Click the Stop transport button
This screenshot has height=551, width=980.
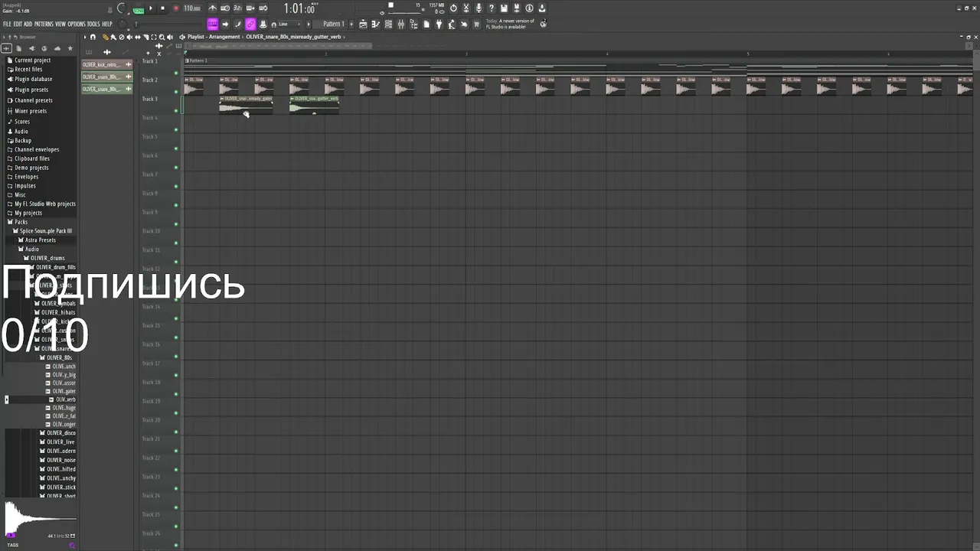pos(162,8)
